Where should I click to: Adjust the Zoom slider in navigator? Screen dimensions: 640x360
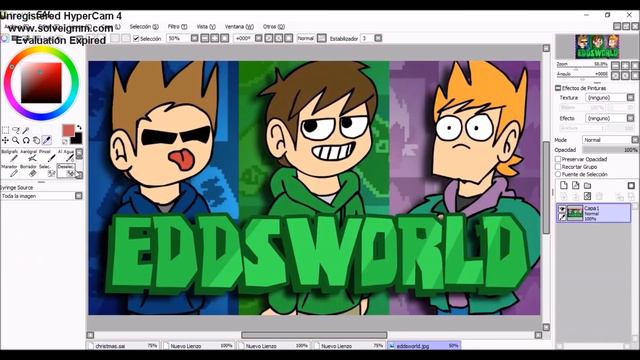click(x=582, y=67)
